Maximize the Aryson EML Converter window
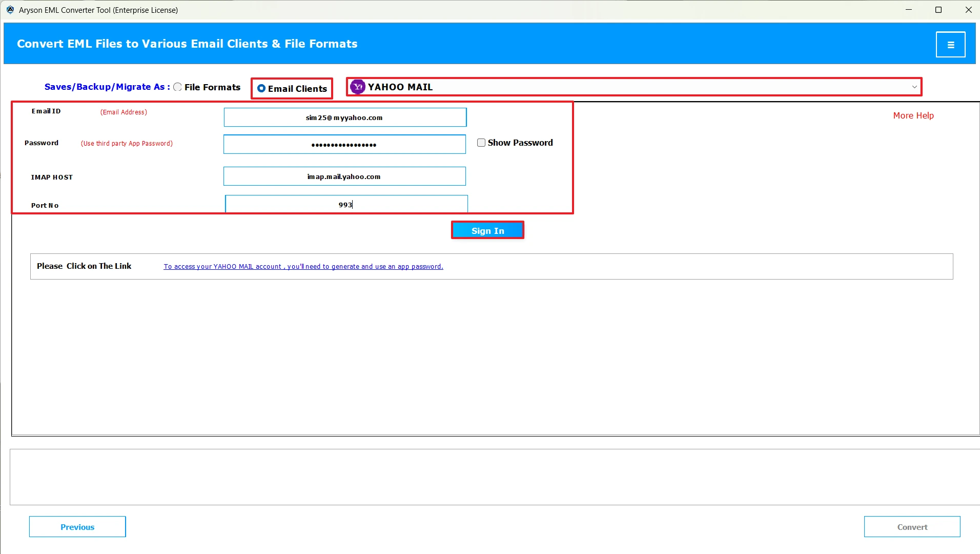This screenshot has height=554, width=980. point(938,10)
